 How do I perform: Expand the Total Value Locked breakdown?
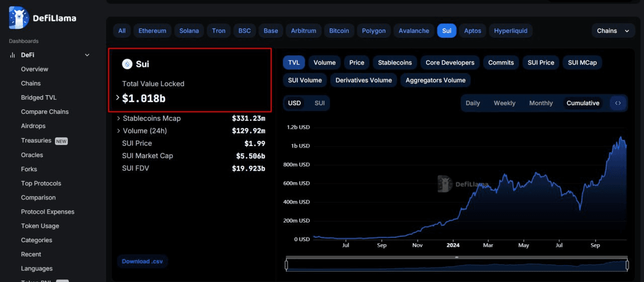click(x=118, y=98)
